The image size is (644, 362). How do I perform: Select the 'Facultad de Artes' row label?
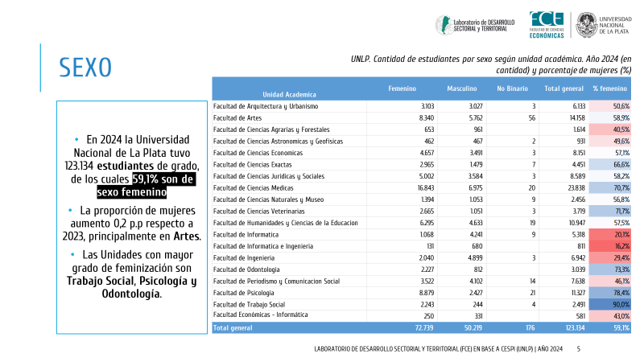[x=237, y=118]
